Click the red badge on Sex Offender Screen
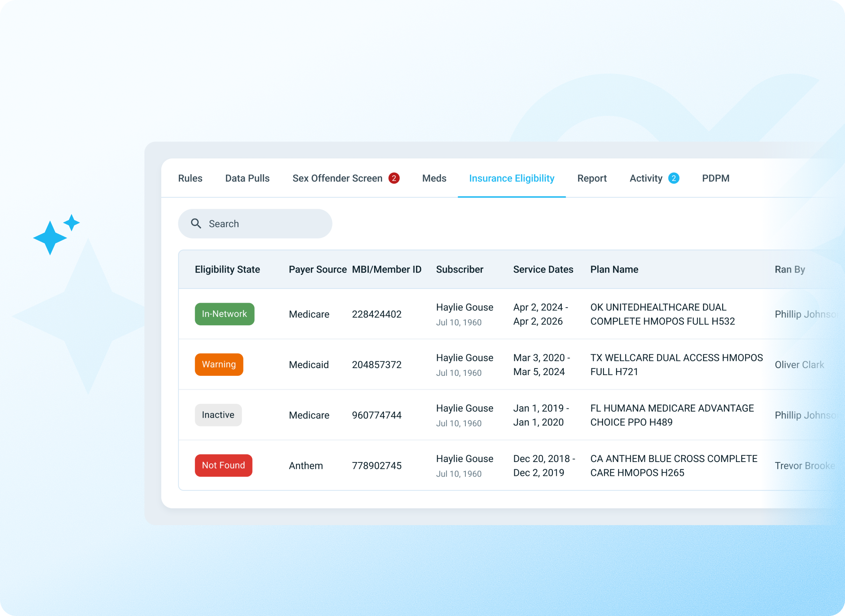 tap(394, 178)
